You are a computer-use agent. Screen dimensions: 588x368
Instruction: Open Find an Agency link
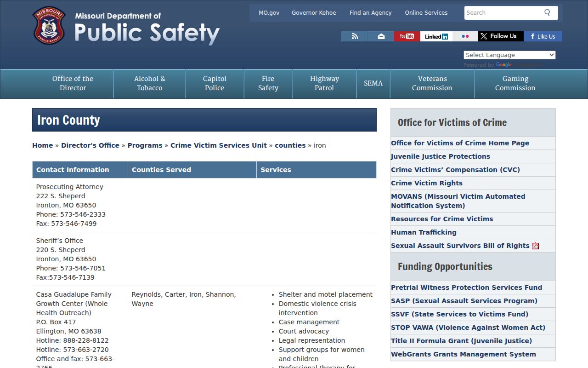[370, 13]
